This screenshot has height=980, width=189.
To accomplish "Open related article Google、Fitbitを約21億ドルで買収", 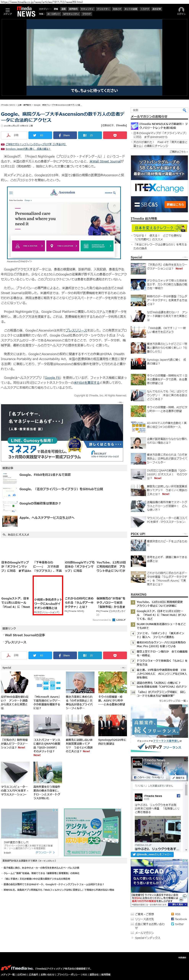I will [45, 474].
